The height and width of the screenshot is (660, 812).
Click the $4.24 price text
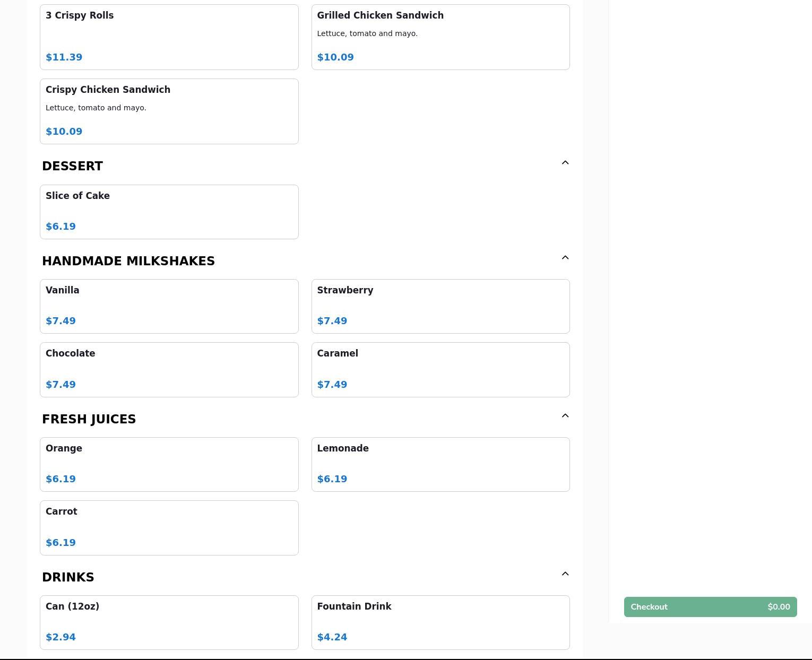click(332, 637)
